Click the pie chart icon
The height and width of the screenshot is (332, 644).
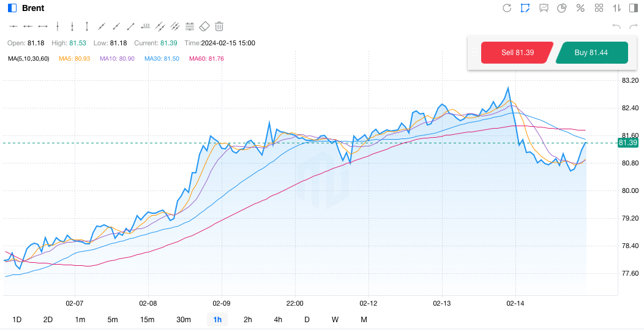[x=562, y=8]
